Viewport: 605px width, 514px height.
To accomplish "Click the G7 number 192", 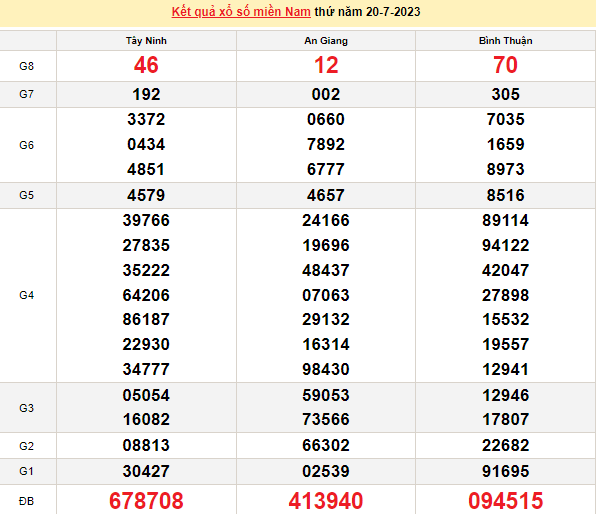I will point(146,95).
